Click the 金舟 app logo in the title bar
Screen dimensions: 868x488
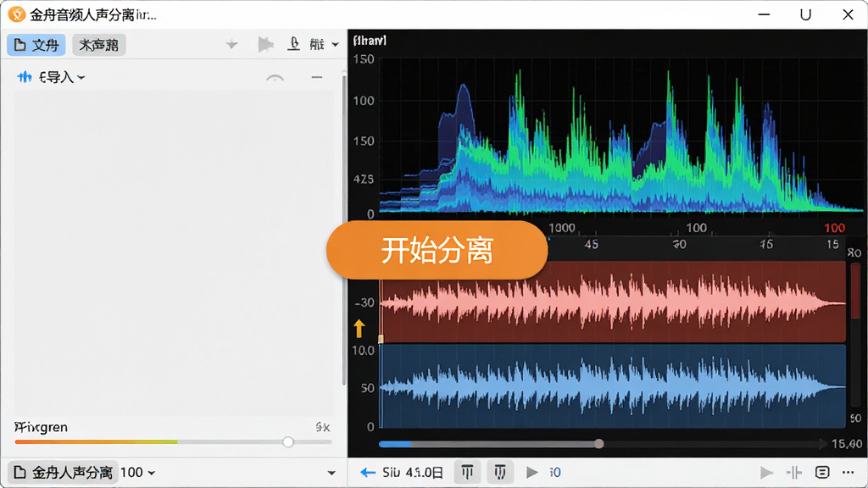coord(17,14)
